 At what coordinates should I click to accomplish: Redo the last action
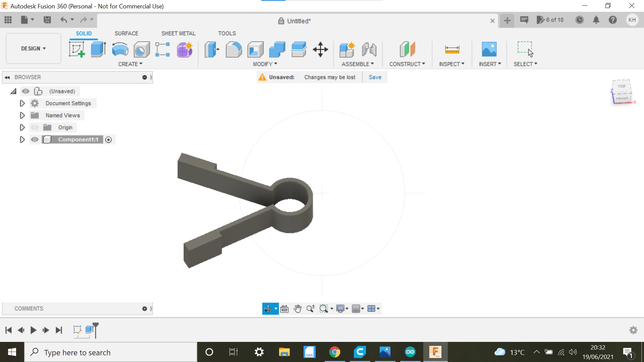84,20
